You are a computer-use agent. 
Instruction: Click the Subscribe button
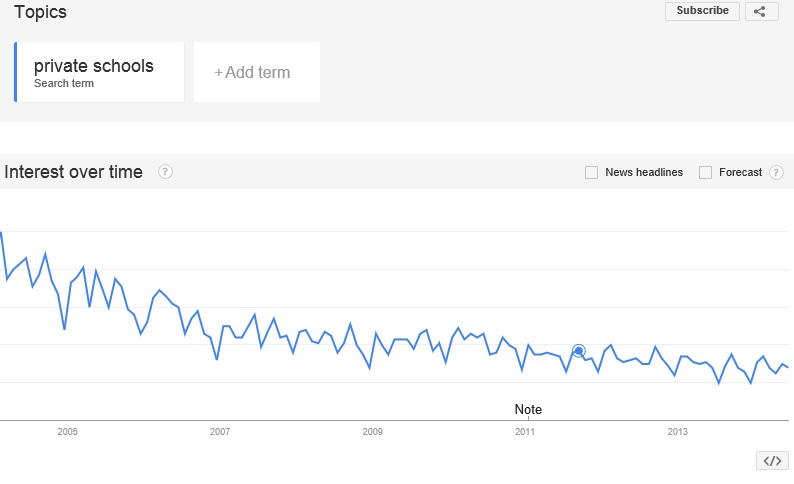click(702, 11)
